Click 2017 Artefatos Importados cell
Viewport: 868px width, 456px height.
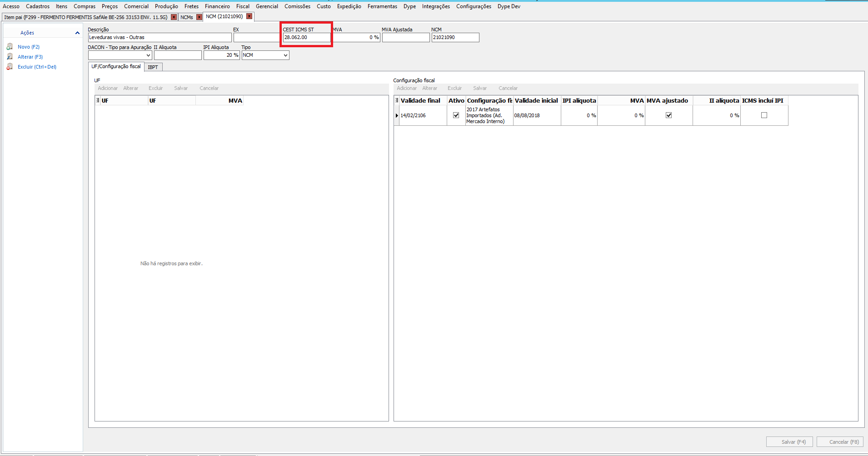click(489, 115)
